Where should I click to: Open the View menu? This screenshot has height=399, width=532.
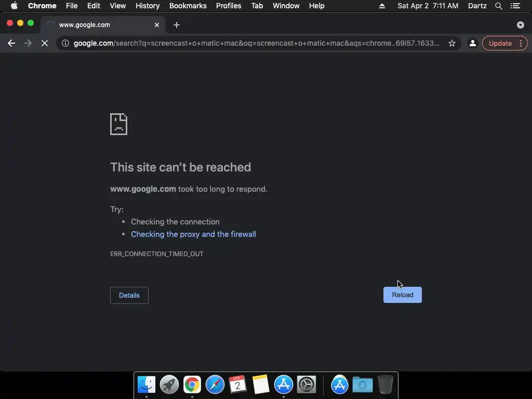(118, 6)
